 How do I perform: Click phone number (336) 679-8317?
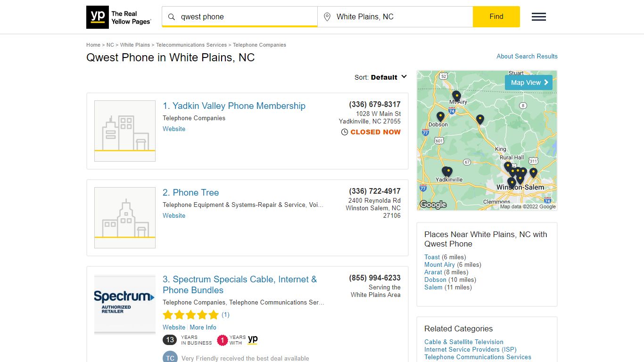pos(375,104)
